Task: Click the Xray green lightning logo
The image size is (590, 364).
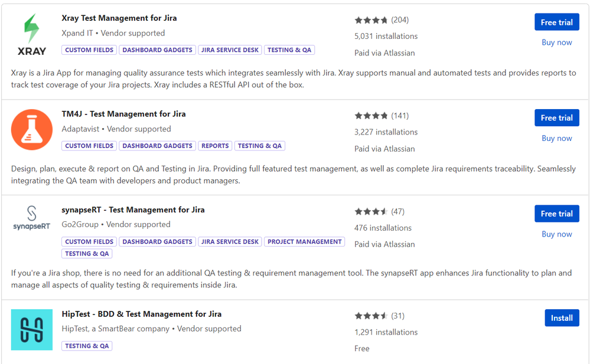Action: pos(32,35)
